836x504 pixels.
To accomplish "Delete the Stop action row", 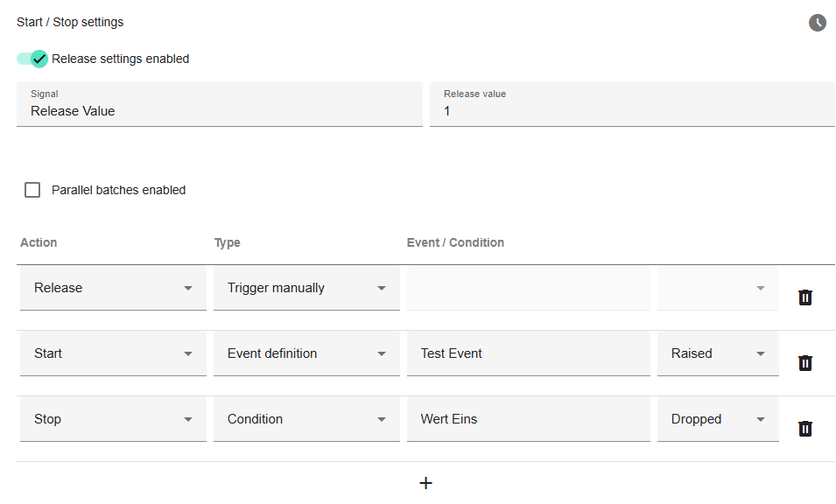I will click(x=805, y=429).
